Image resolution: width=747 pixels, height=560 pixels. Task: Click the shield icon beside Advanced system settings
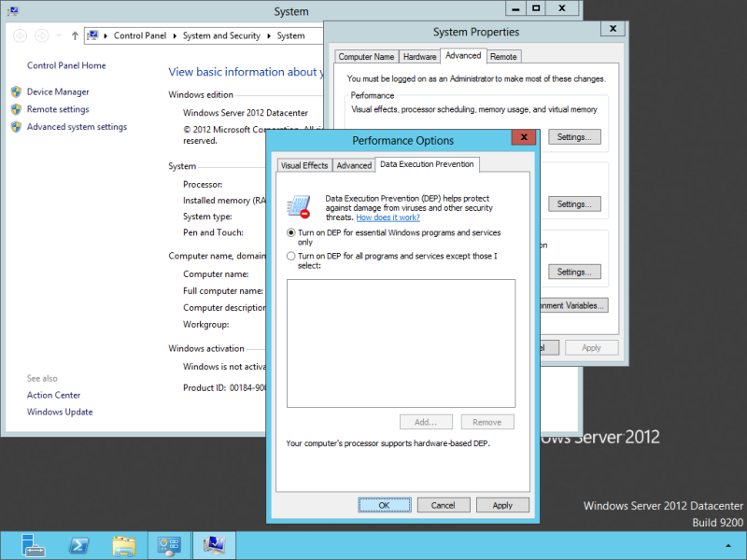coord(16,127)
